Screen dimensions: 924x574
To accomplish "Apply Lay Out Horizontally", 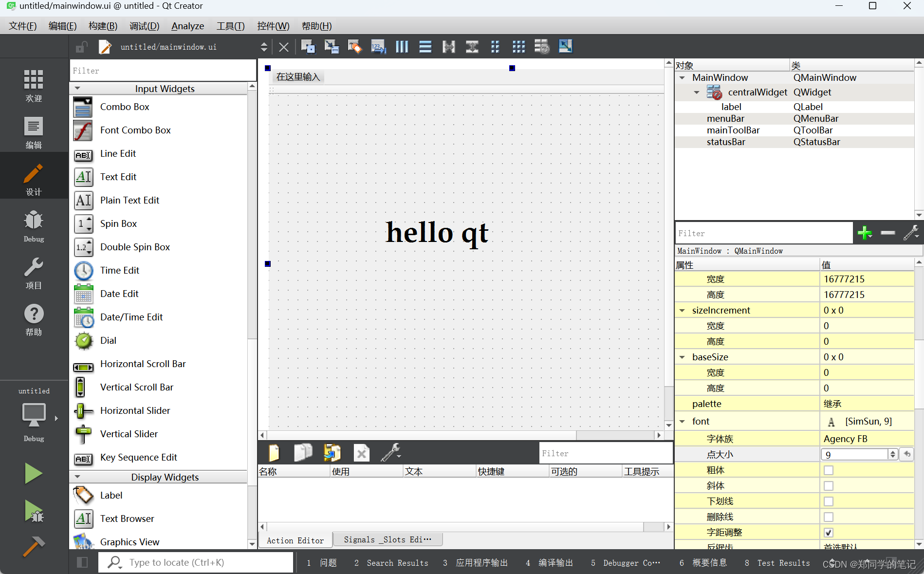I will [402, 47].
